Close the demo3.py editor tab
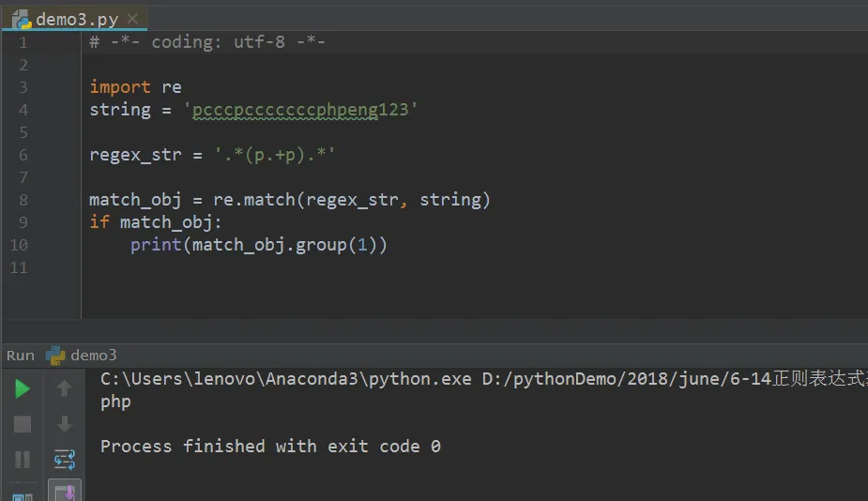 pos(132,19)
